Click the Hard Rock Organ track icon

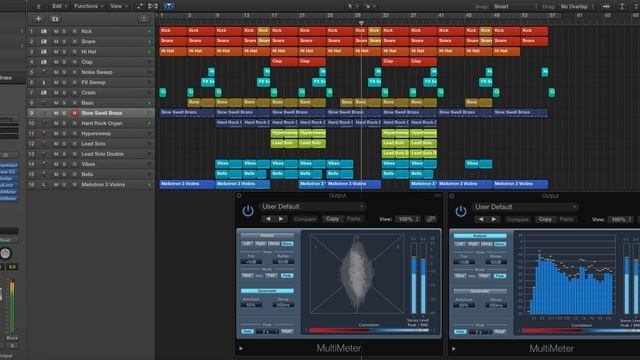44,123
